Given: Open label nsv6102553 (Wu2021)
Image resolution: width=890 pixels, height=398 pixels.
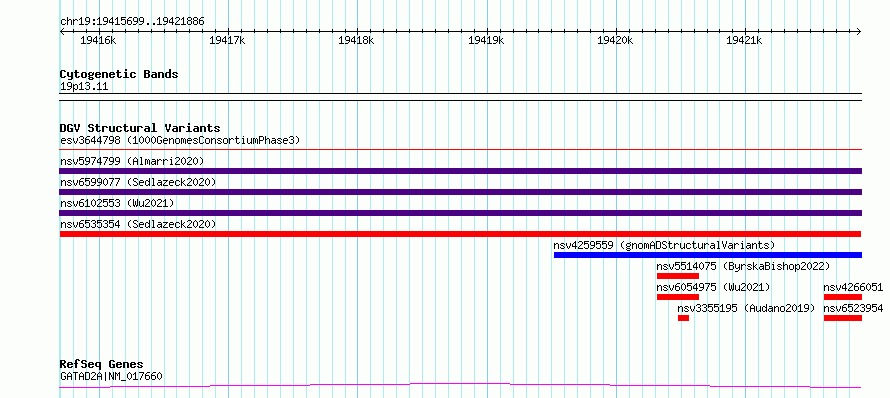Looking at the screenshot, I should pos(117,203).
